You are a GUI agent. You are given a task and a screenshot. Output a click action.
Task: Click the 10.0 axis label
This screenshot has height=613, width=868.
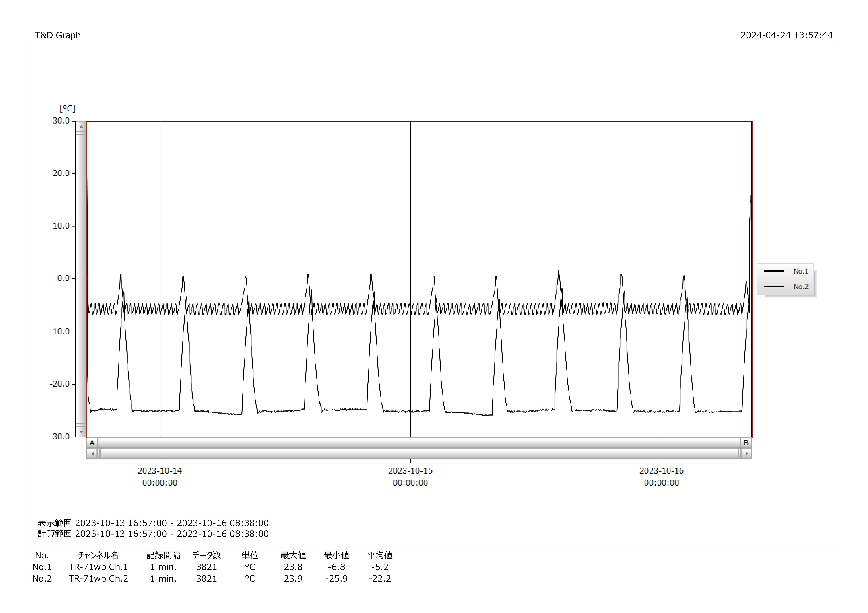61,226
